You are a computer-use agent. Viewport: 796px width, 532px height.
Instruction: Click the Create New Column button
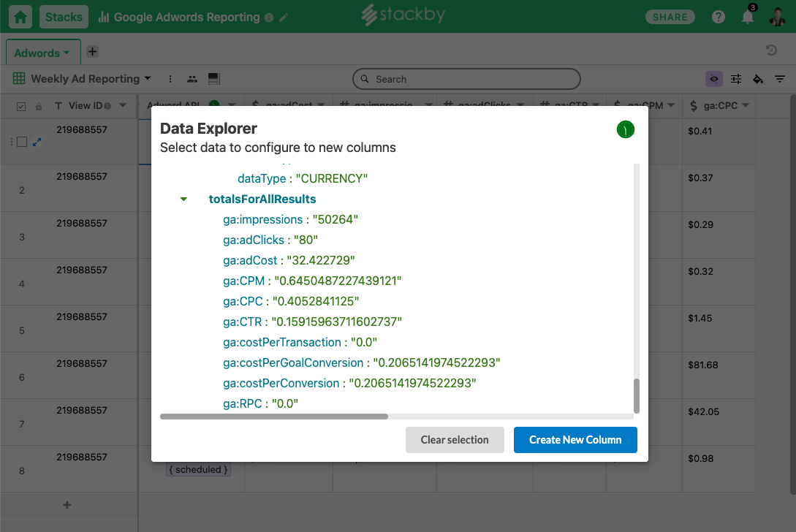[x=575, y=440]
